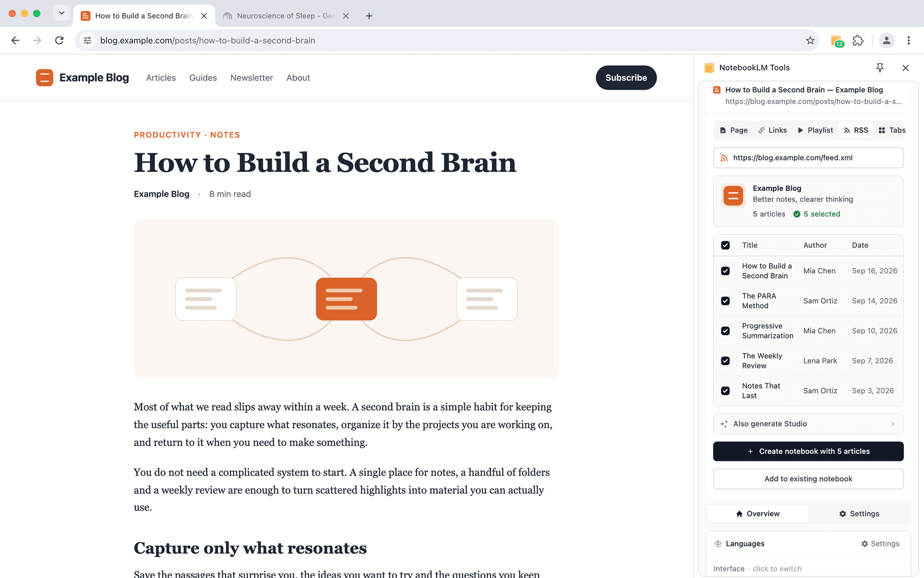Screen dimensions: 924x578
Task: Switch to the Page tab
Action: [x=733, y=130]
